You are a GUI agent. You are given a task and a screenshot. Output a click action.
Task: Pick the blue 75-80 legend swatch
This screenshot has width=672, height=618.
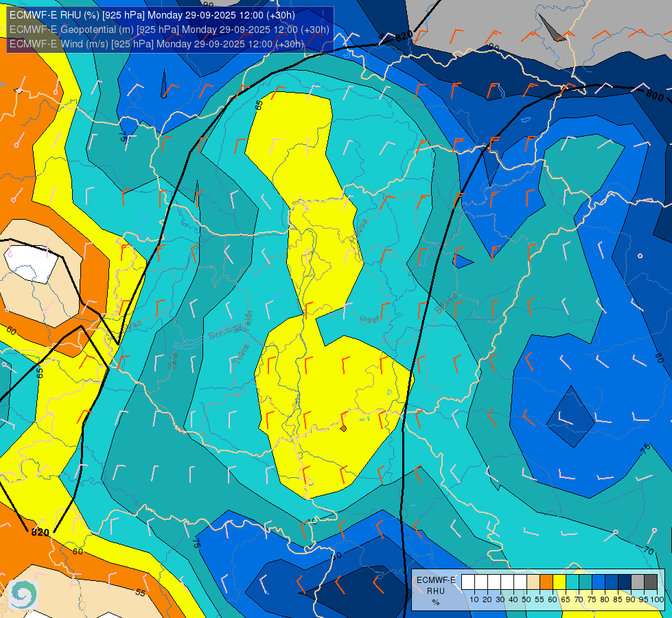[599, 582]
